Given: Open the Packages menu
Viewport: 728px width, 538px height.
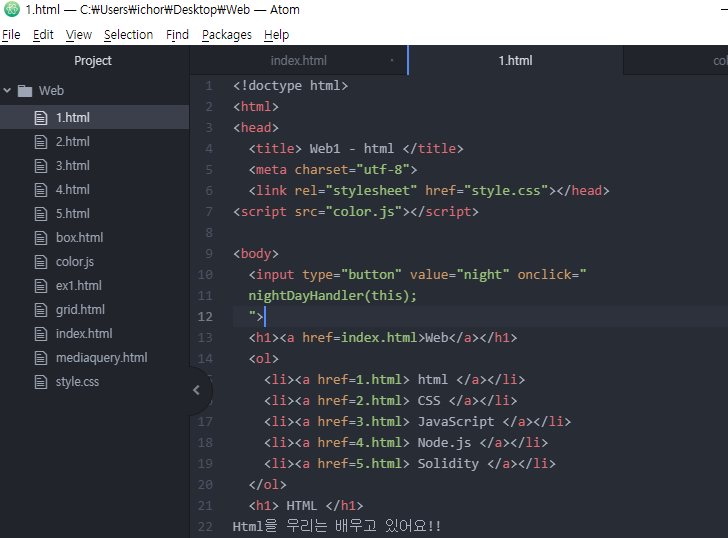Looking at the screenshot, I should click(227, 35).
